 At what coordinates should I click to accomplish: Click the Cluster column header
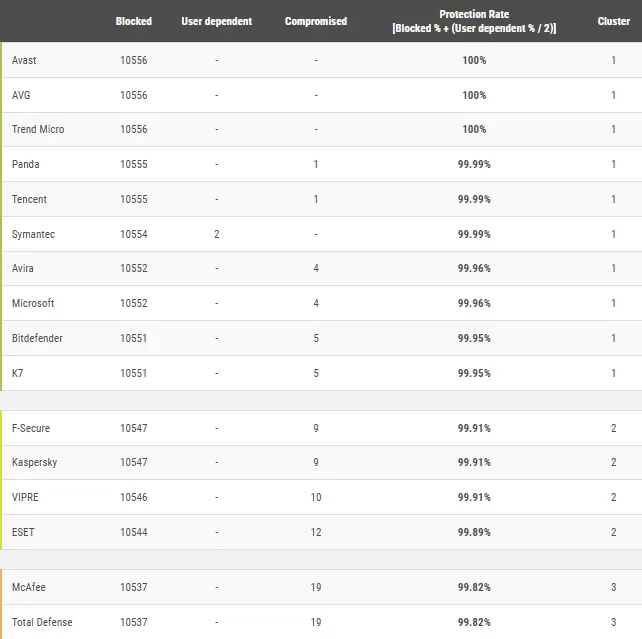(x=613, y=21)
